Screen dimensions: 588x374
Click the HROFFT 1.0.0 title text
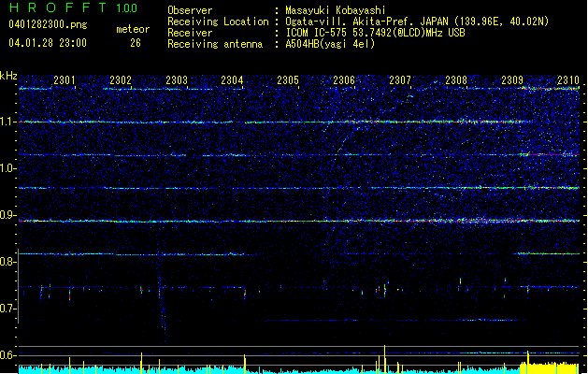point(73,7)
